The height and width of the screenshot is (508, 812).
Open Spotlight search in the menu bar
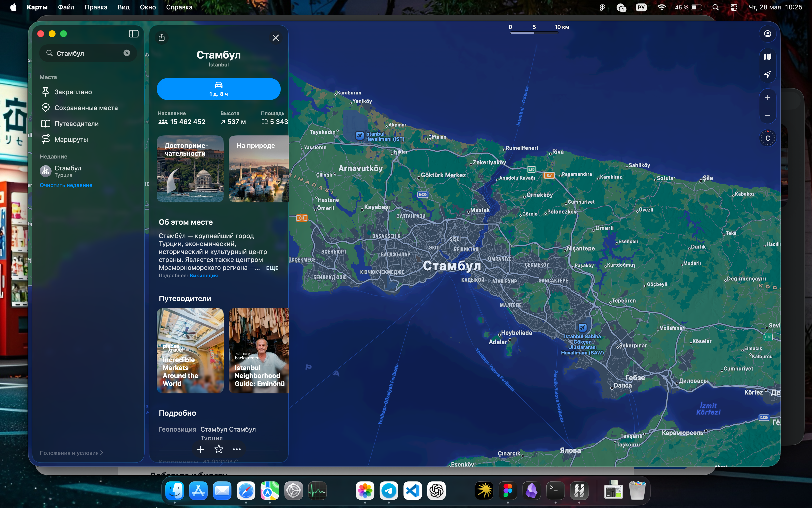(x=715, y=7)
